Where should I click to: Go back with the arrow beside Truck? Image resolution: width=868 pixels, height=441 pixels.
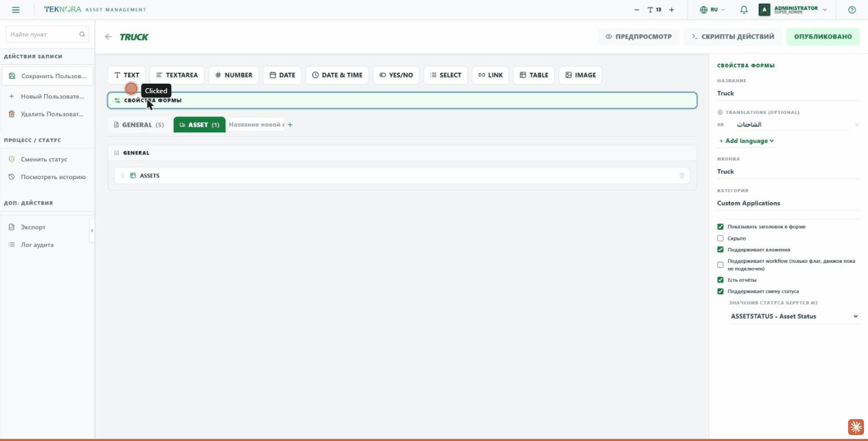click(x=108, y=37)
